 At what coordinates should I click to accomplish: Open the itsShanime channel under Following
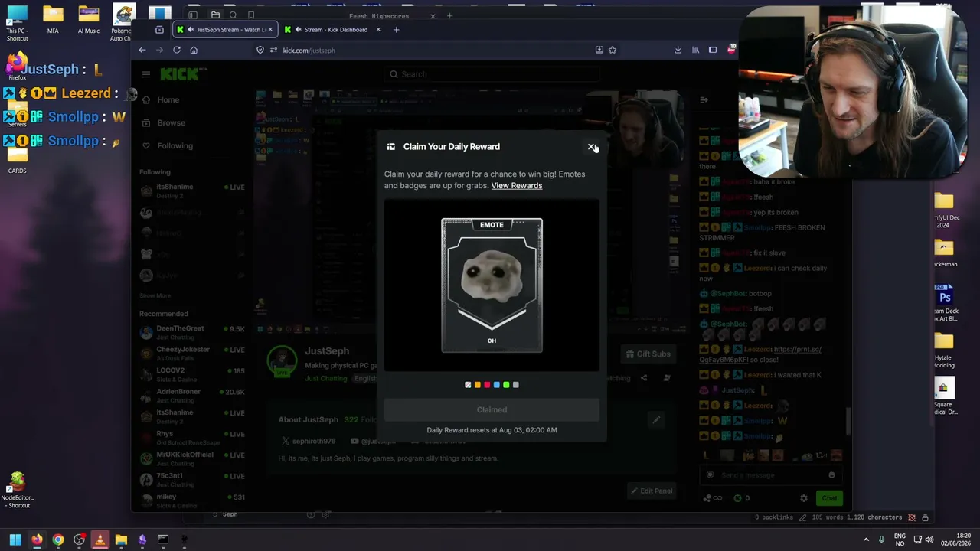pos(192,191)
